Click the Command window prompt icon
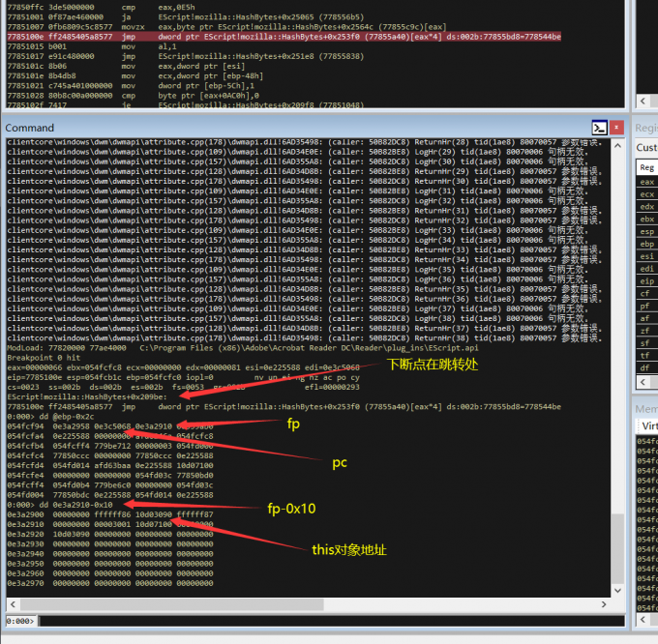658x644 pixels. [x=599, y=128]
